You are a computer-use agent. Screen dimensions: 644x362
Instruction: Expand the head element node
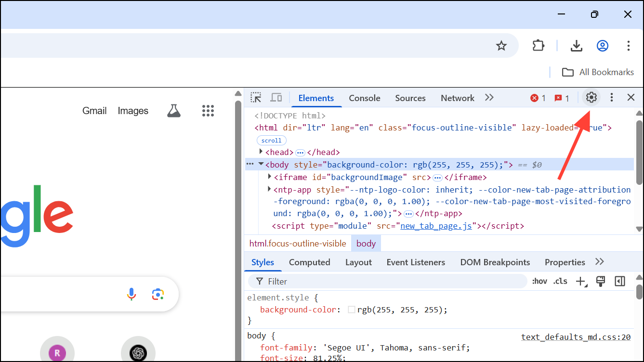(x=261, y=152)
